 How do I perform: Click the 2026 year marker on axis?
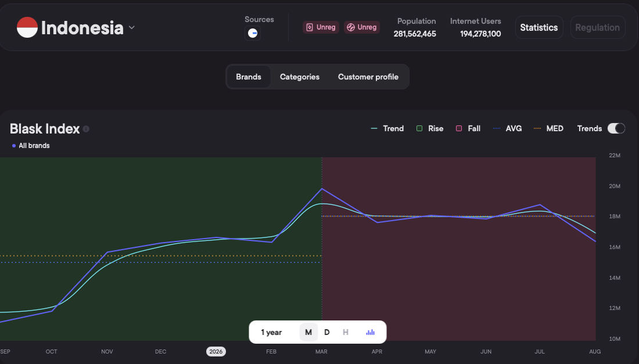pos(216,351)
